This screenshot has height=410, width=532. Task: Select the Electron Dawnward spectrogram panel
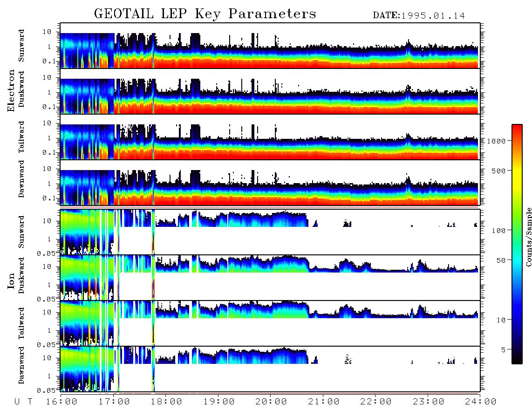(x=270, y=183)
